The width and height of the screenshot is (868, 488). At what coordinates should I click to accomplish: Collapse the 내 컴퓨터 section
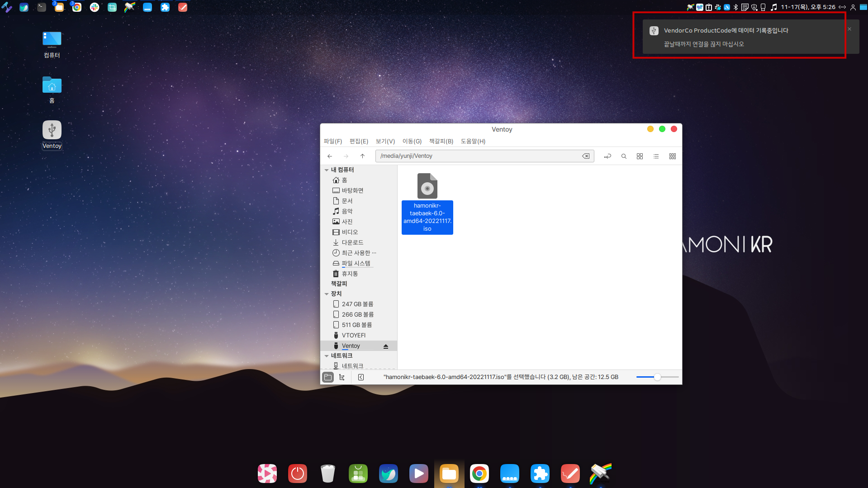(327, 170)
